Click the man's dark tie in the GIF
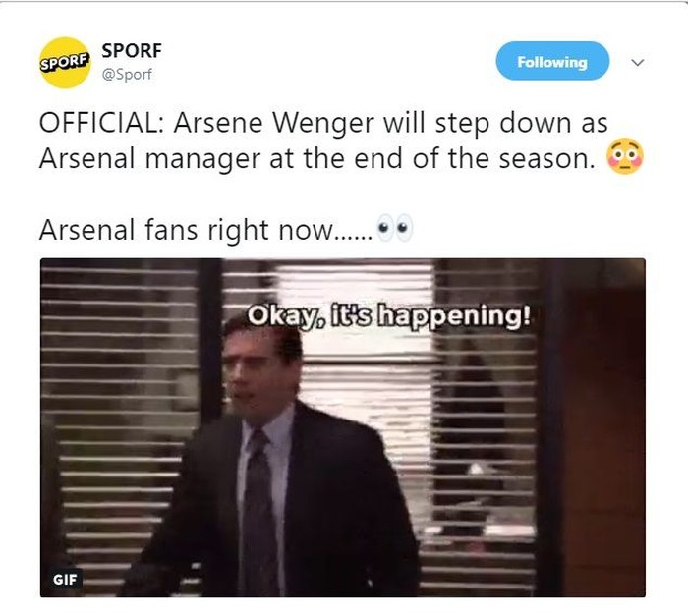Viewport: 688px width, 616px height. [260, 501]
